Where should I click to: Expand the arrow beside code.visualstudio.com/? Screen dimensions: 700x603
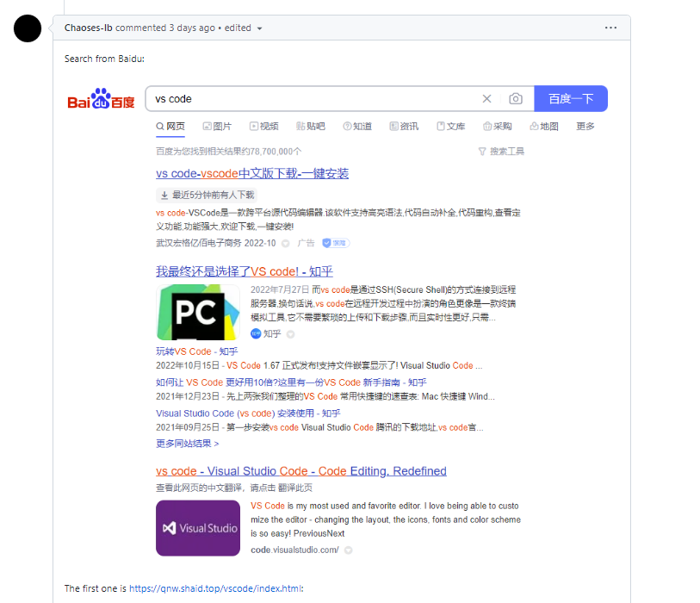(349, 550)
